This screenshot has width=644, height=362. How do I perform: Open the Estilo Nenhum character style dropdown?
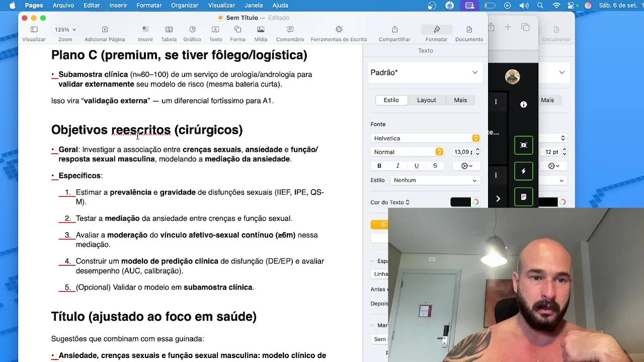(435, 180)
